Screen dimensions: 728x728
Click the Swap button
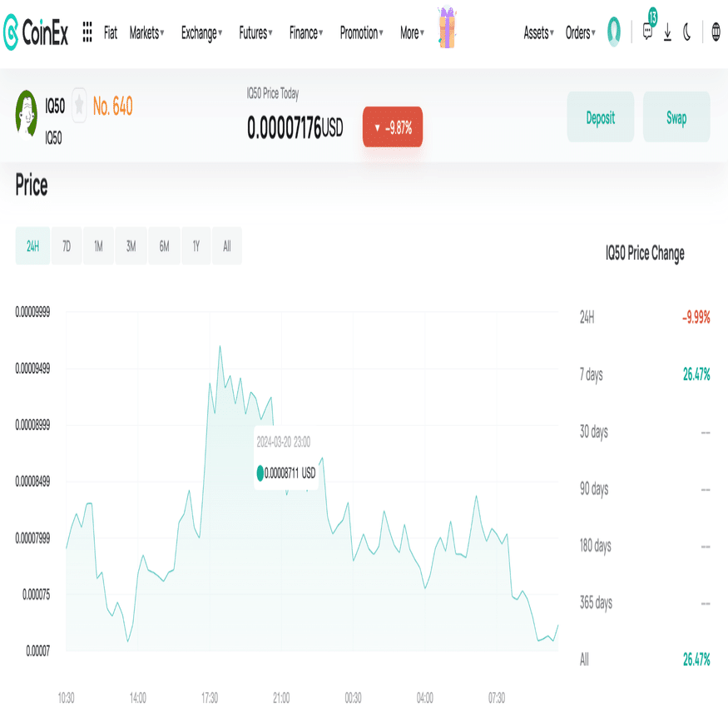point(676,116)
